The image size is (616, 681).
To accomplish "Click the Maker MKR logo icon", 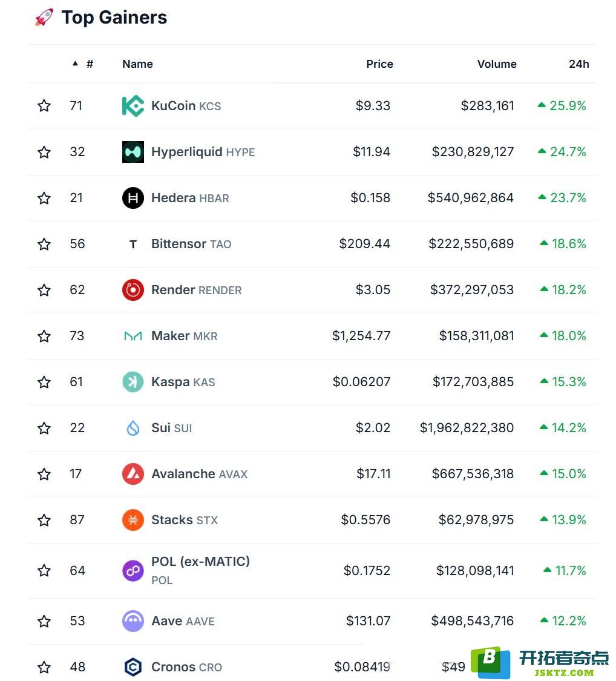I will pos(133,336).
